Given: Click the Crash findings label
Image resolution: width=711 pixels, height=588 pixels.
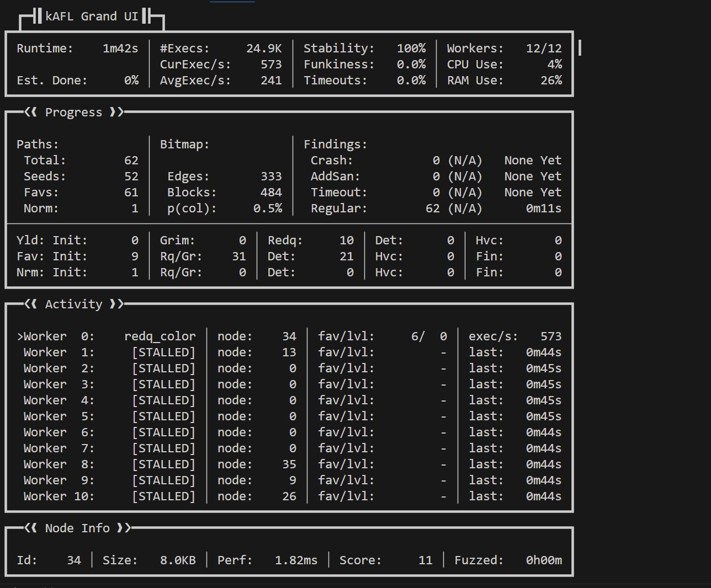Looking at the screenshot, I should point(331,161).
